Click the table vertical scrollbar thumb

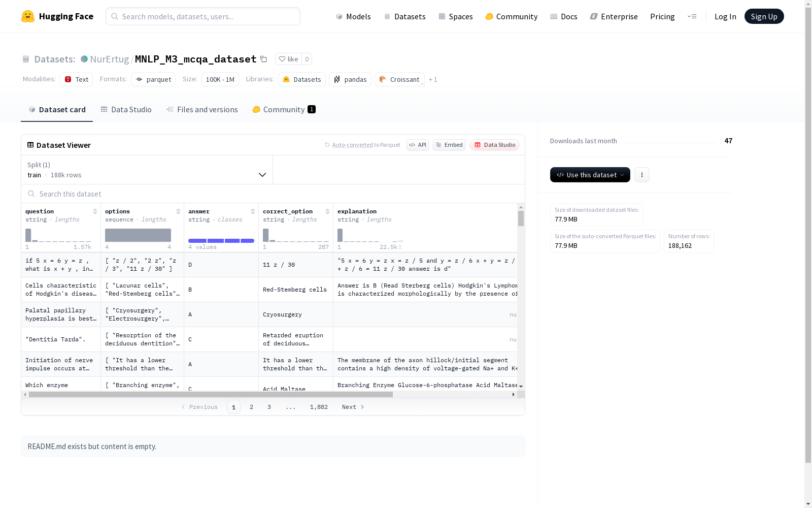(521, 218)
